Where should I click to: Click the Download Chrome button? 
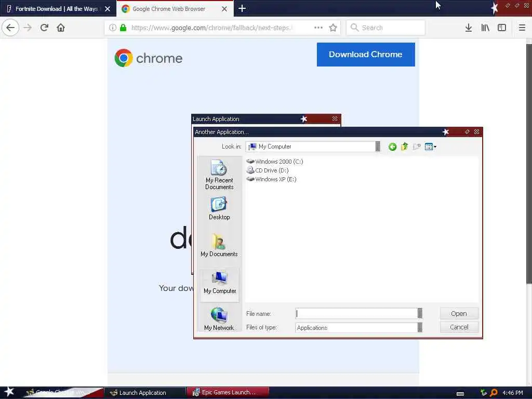366,54
